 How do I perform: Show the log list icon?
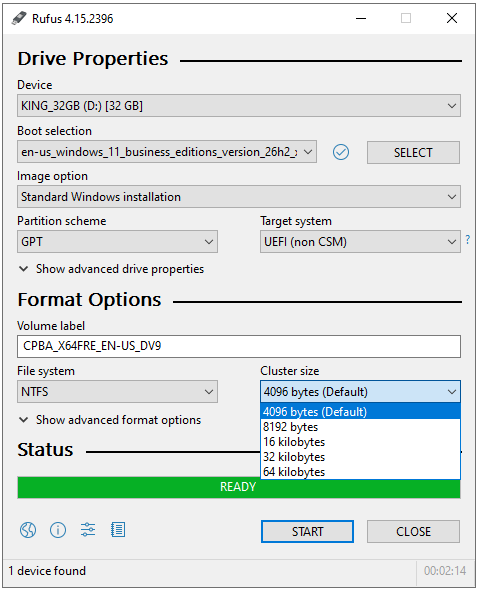(118, 530)
